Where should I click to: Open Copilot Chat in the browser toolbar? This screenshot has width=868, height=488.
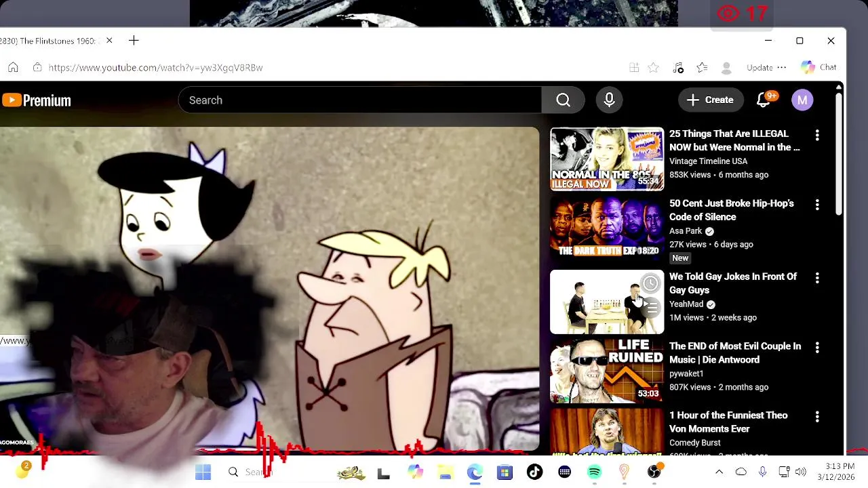818,67
